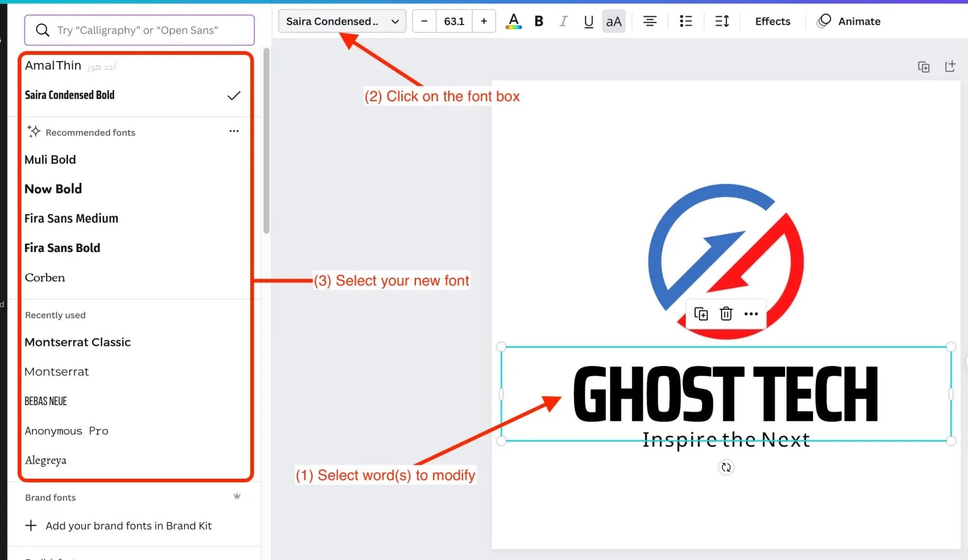Toggle bold formatting

pyautogui.click(x=539, y=21)
